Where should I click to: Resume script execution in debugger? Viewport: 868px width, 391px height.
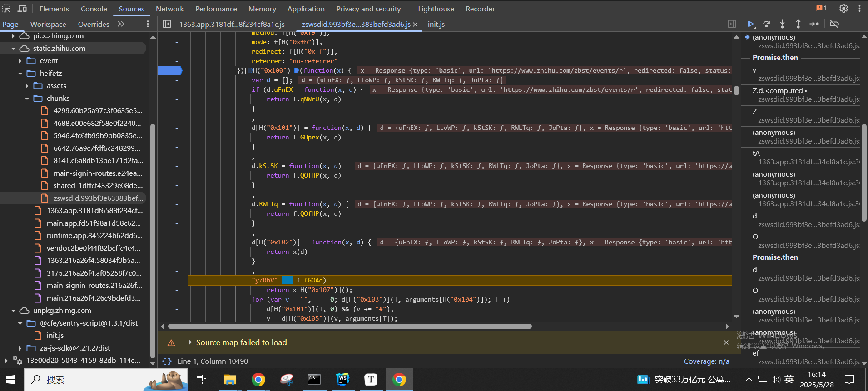750,24
